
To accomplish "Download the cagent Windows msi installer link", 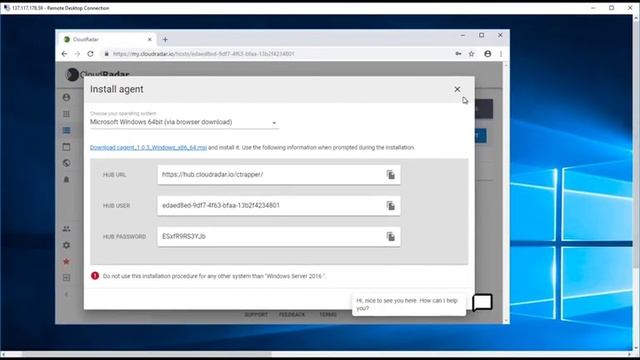I will [x=148, y=147].
